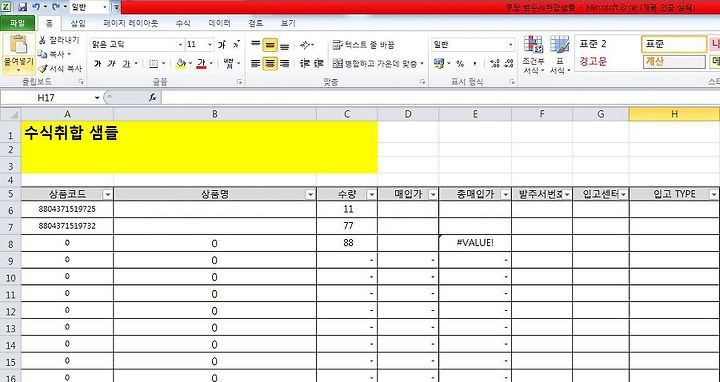Click the Paste (붙여넣기) clipboard icon
This screenshot has height=382, width=720.
point(18,46)
